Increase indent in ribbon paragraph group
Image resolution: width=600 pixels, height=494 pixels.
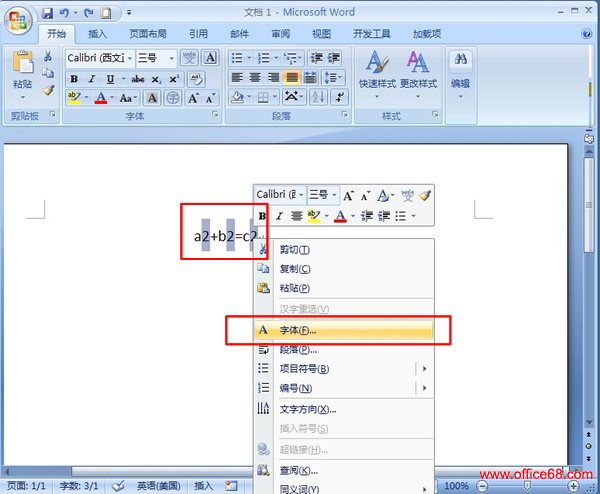click(x=333, y=58)
